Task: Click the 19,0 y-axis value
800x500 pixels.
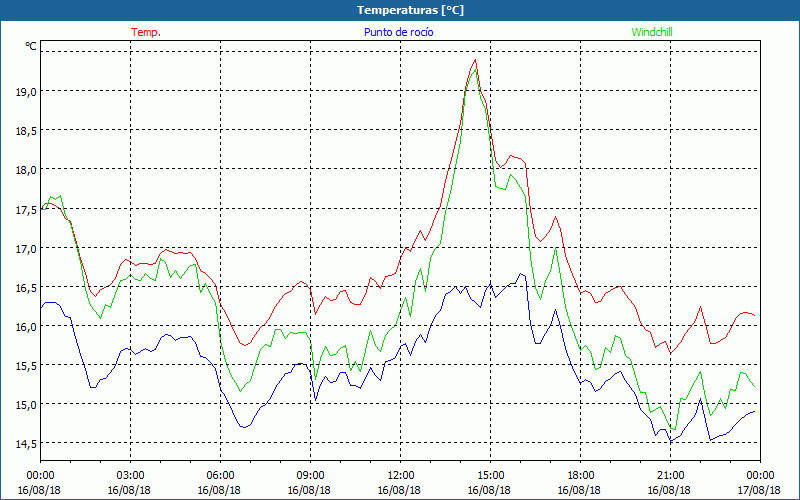Action: coord(28,92)
